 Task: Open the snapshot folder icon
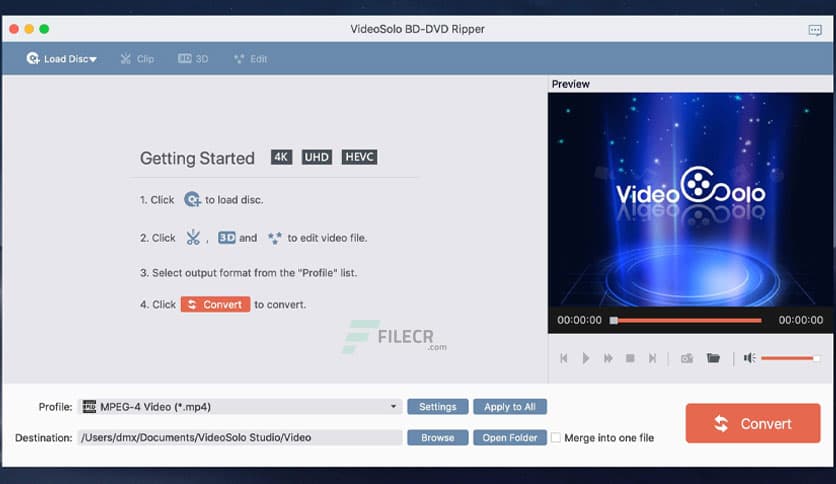[x=713, y=358]
